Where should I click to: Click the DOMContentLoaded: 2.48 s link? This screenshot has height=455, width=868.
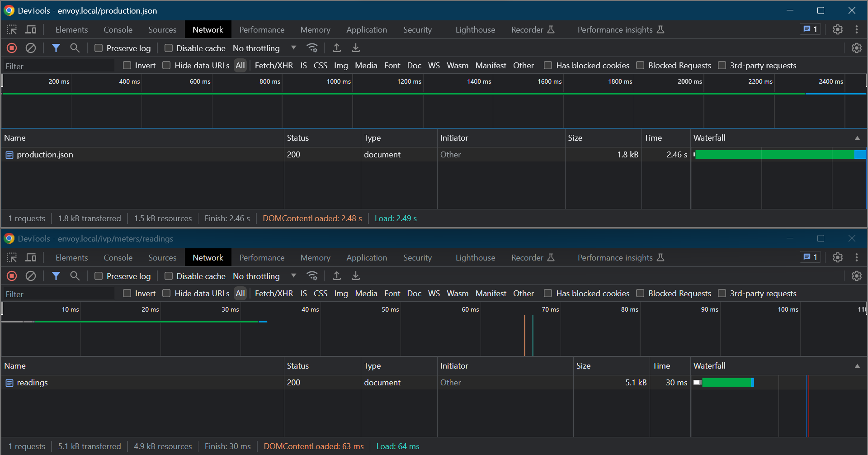[x=312, y=218]
